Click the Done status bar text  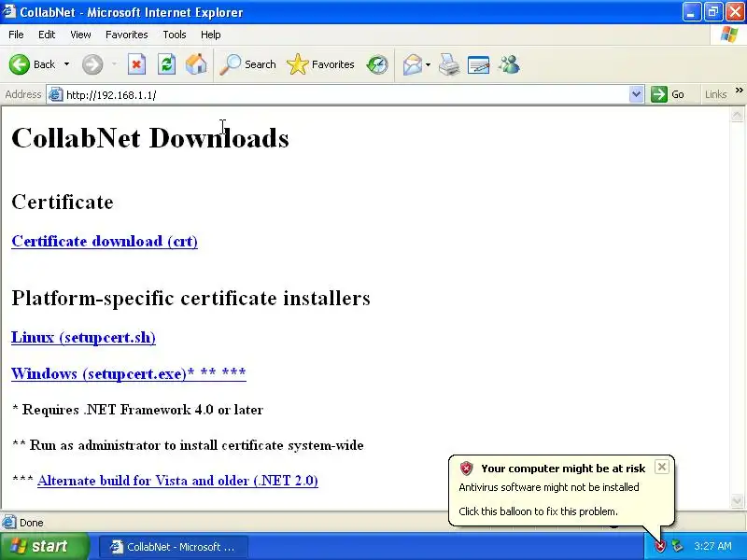tap(32, 523)
